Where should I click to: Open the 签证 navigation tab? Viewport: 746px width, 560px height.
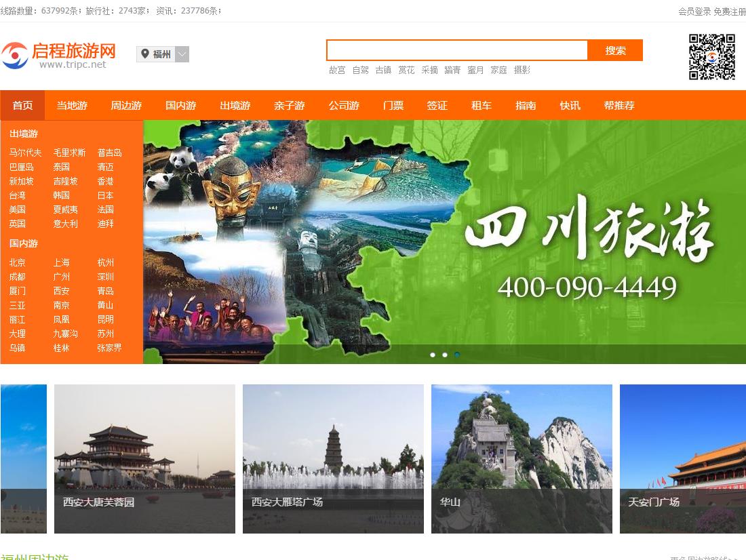437,105
